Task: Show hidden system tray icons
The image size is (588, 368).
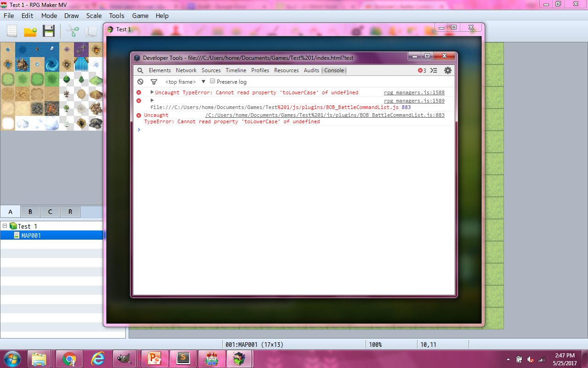Action: pos(508,359)
